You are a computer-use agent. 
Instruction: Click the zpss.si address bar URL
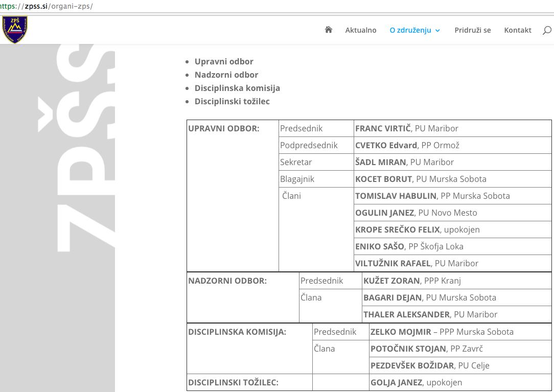point(47,6)
